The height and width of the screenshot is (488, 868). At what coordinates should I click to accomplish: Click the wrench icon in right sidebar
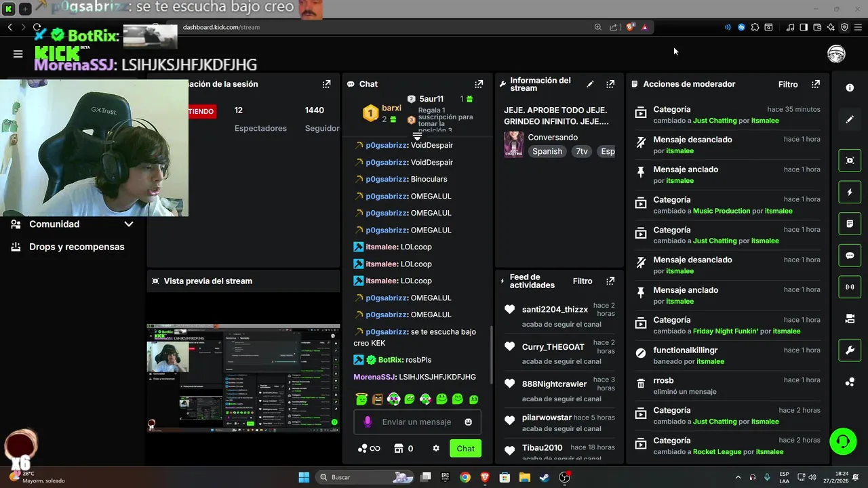[850, 350]
